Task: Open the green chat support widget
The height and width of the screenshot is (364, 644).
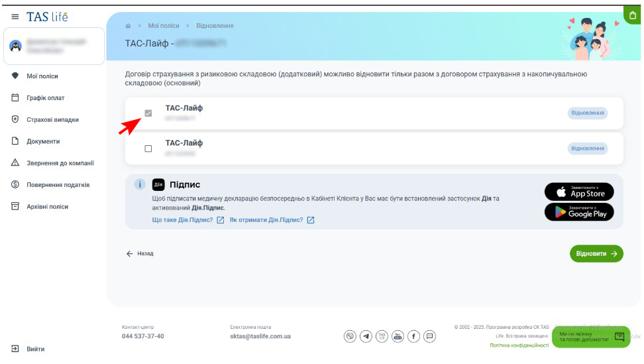Action: coord(591,337)
